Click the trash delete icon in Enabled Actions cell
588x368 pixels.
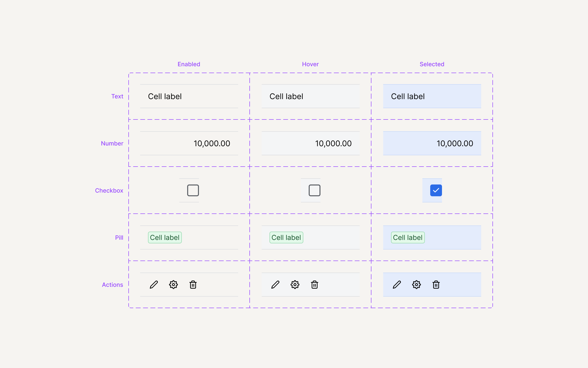(x=193, y=285)
